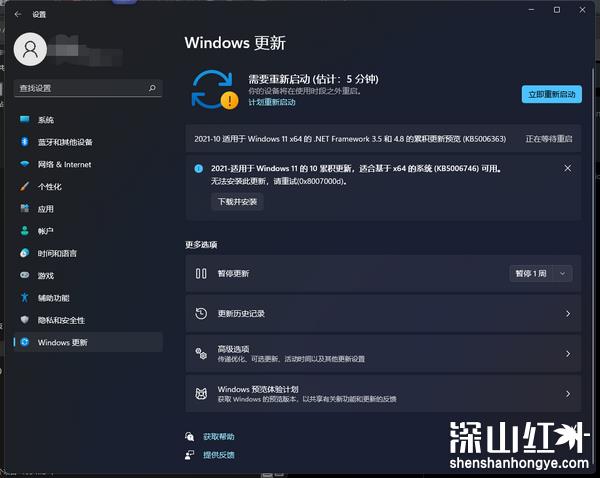Click the 个性化 paintbrush icon

tap(24, 186)
